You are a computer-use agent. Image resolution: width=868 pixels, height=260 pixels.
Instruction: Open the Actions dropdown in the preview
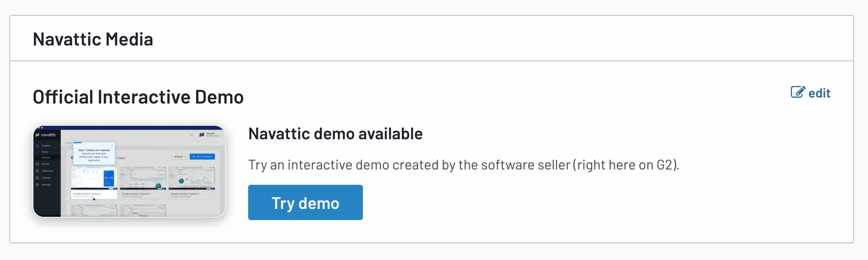click(x=180, y=157)
